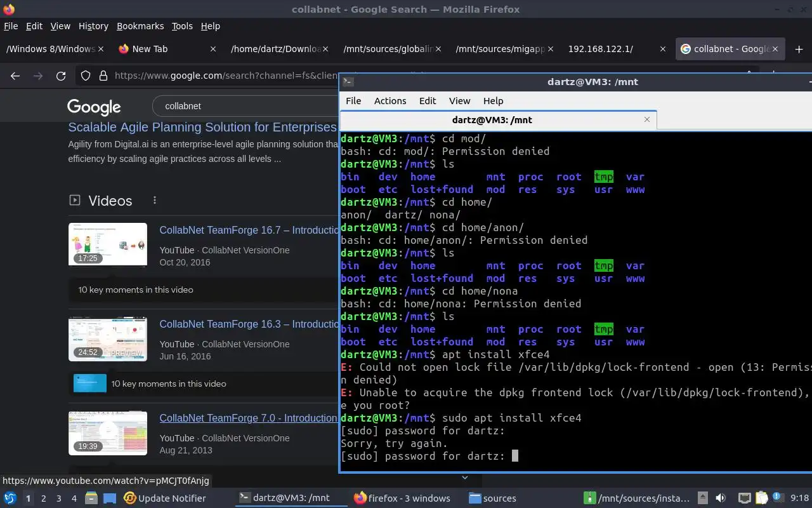Click TeamForge 16.3 video thumbnail
This screenshot has height=508, width=812.
point(108,338)
